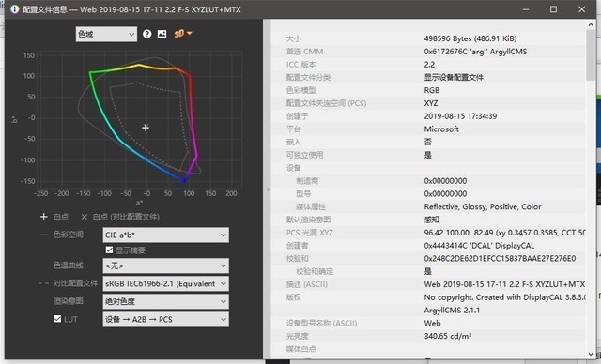Image resolution: width=601 pixels, height=364 pixels.
Task: Close the profile info window
Action: [x=581, y=9]
